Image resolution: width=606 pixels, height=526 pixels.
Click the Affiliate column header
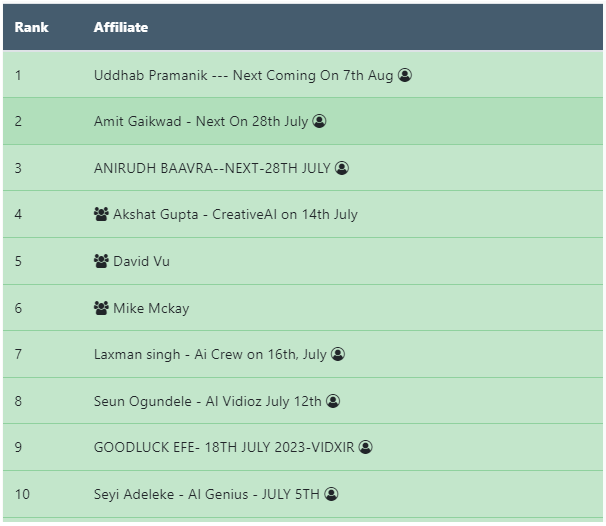[121, 27]
